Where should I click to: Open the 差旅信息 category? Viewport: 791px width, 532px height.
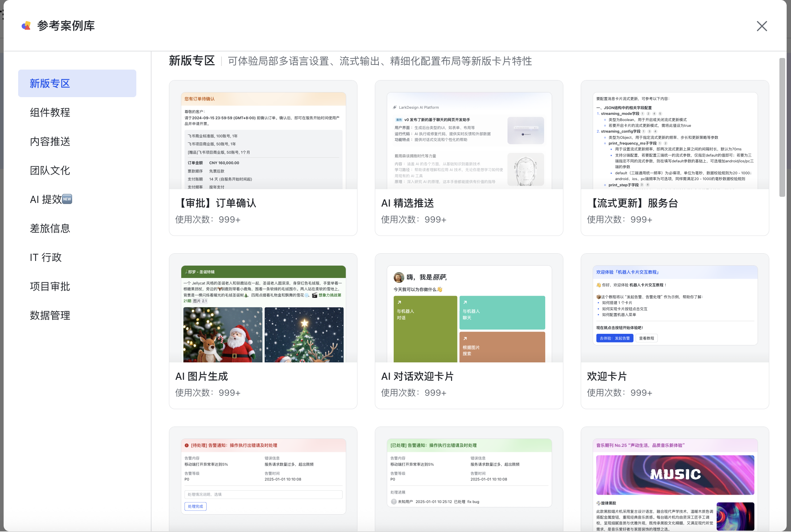click(x=50, y=228)
